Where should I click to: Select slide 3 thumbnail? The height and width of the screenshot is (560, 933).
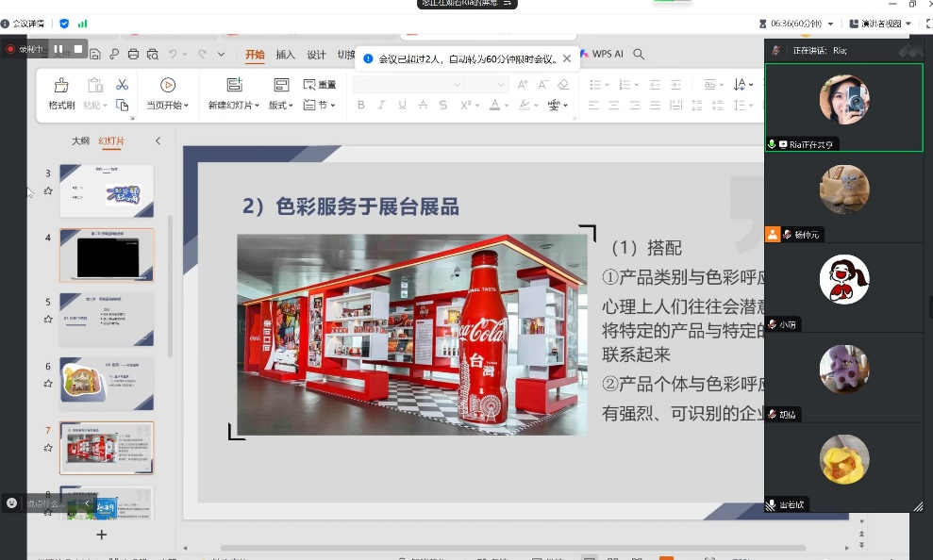pyautogui.click(x=107, y=190)
